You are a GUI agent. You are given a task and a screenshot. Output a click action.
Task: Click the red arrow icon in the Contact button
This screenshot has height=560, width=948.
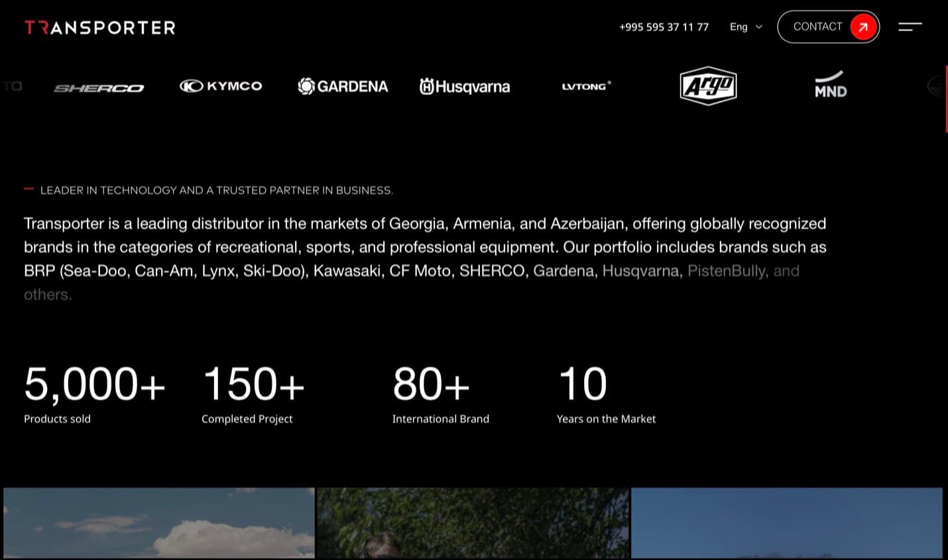point(863,27)
